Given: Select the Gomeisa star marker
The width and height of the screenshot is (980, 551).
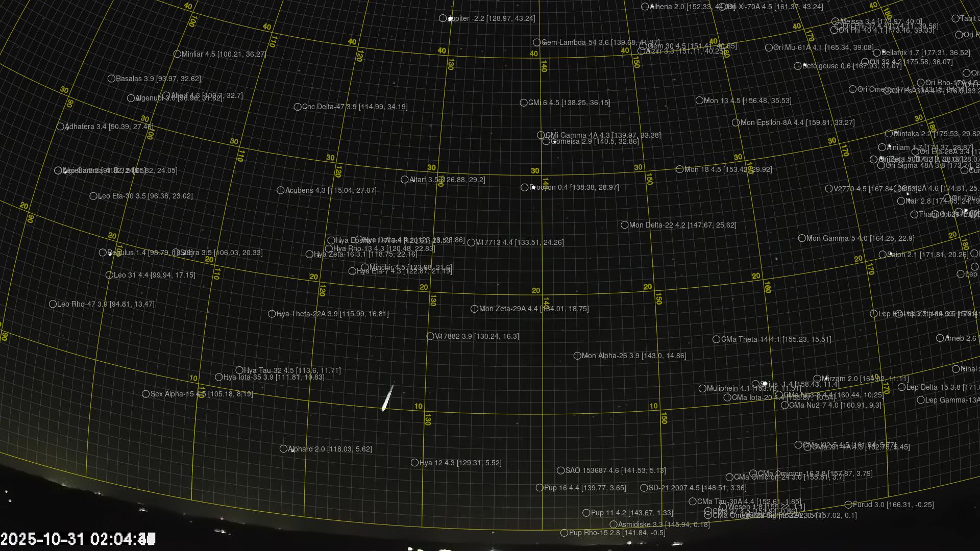Looking at the screenshot, I should coord(546,141).
